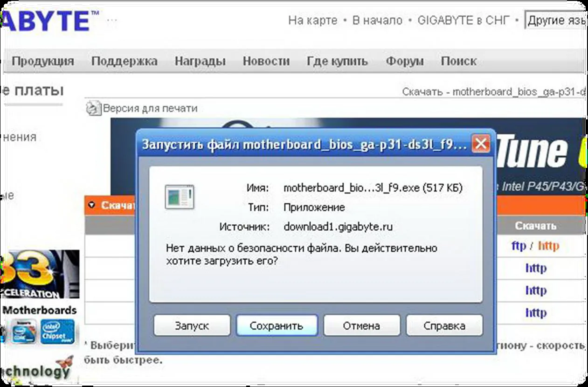
Task: Go to the Награды section
Action: click(200, 61)
